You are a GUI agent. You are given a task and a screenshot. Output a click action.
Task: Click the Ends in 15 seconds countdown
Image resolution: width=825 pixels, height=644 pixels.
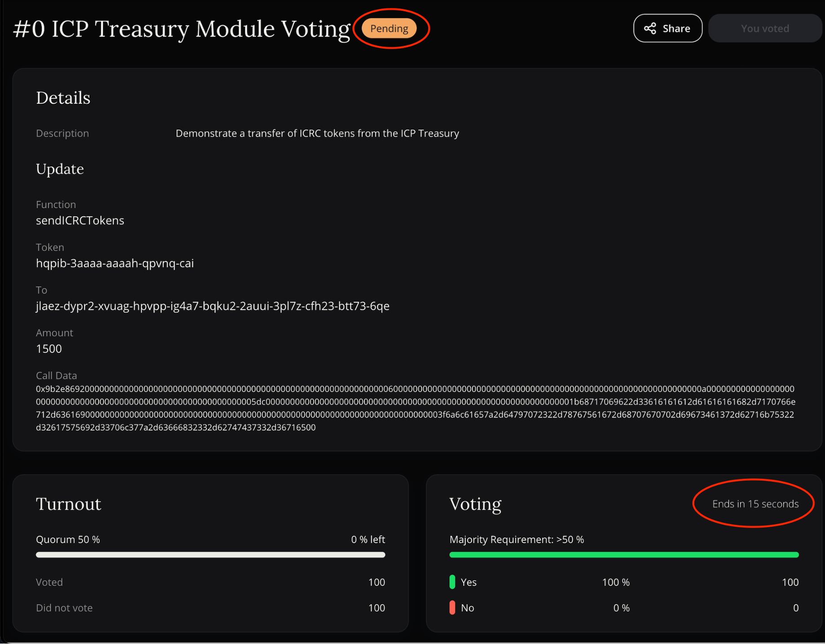(x=755, y=504)
